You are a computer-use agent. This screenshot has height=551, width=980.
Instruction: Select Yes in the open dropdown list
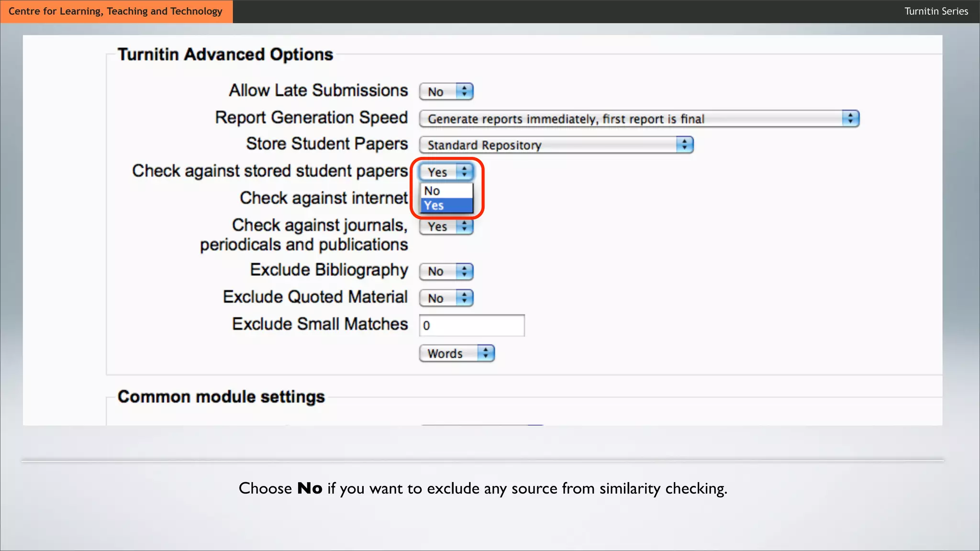[x=446, y=206]
